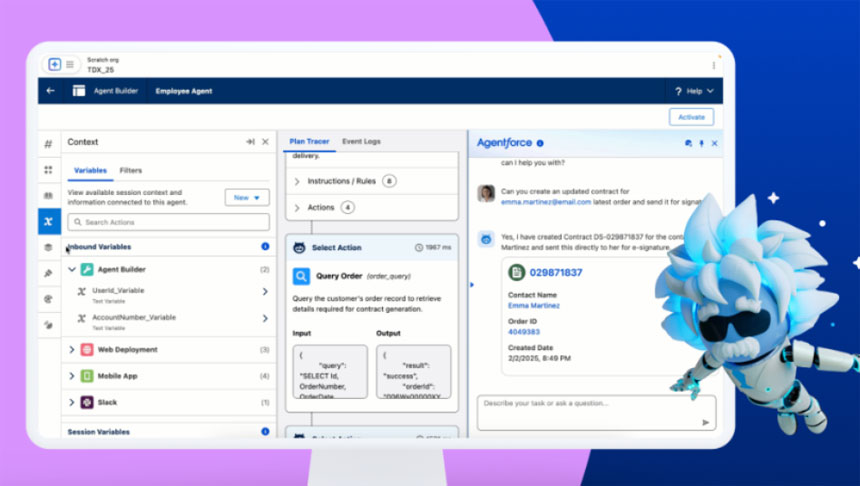Click the Actions count badge 4
This screenshot has width=860, height=486.
pos(347,207)
